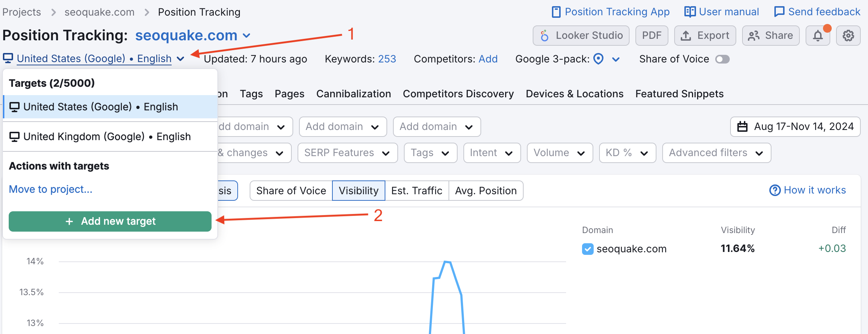Click the Move to project link
This screenshot has width=868, height=334.
[50, 190]
